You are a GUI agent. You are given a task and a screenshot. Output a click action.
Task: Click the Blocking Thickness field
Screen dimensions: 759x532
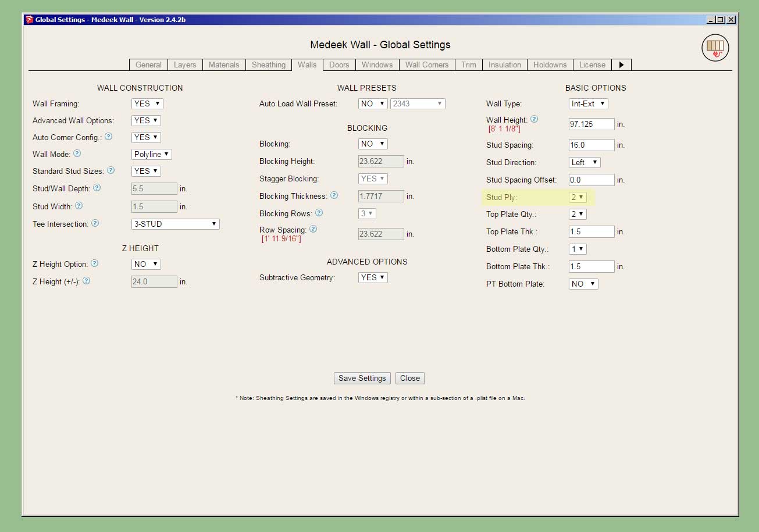[382, 196]
